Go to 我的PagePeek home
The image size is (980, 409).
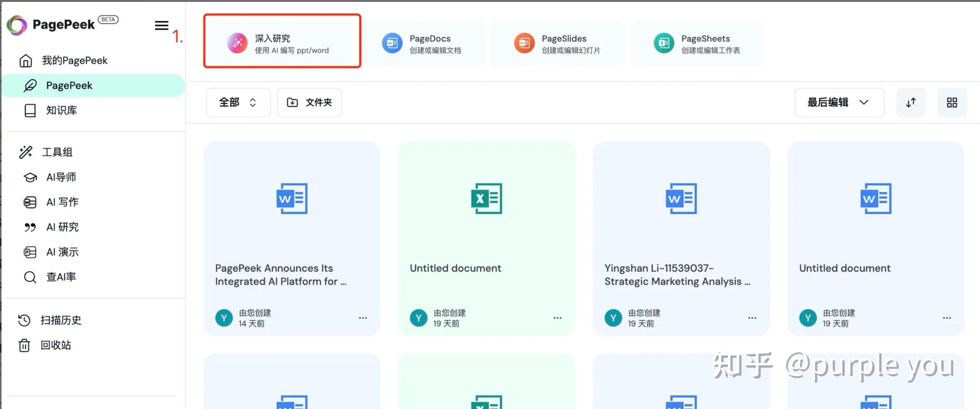point(76,60)
